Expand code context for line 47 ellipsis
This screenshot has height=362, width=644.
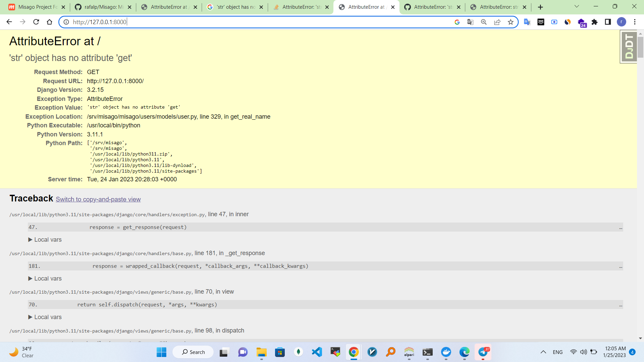[621, 228]
